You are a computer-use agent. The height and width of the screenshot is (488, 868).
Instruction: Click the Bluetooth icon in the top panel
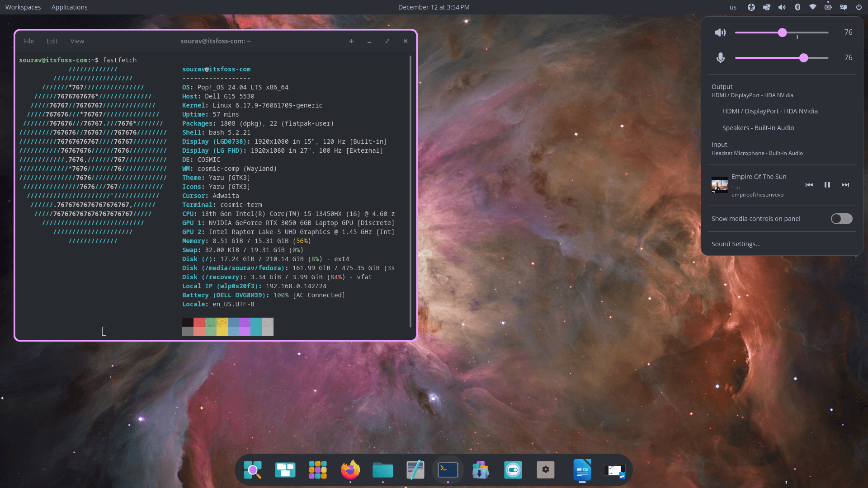click(x=798, y=7)
